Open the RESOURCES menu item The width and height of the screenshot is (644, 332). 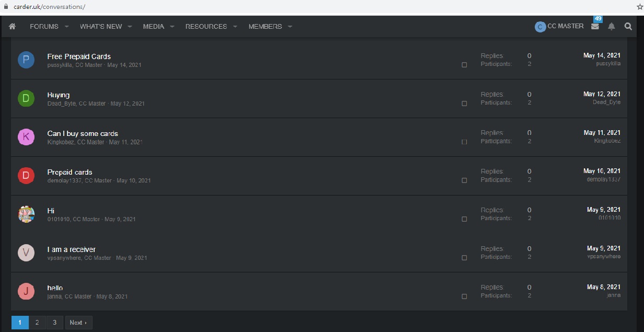pos(206,27)
